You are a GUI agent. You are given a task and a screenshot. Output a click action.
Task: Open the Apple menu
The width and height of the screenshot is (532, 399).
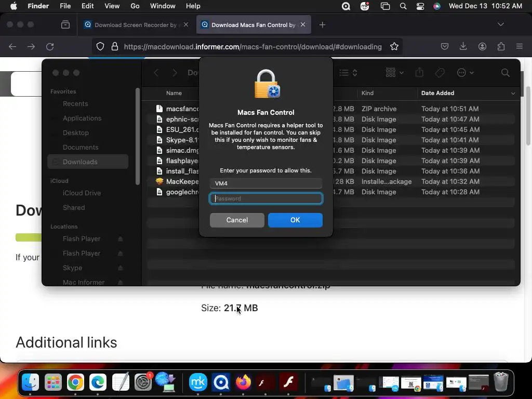pos(14,6)
